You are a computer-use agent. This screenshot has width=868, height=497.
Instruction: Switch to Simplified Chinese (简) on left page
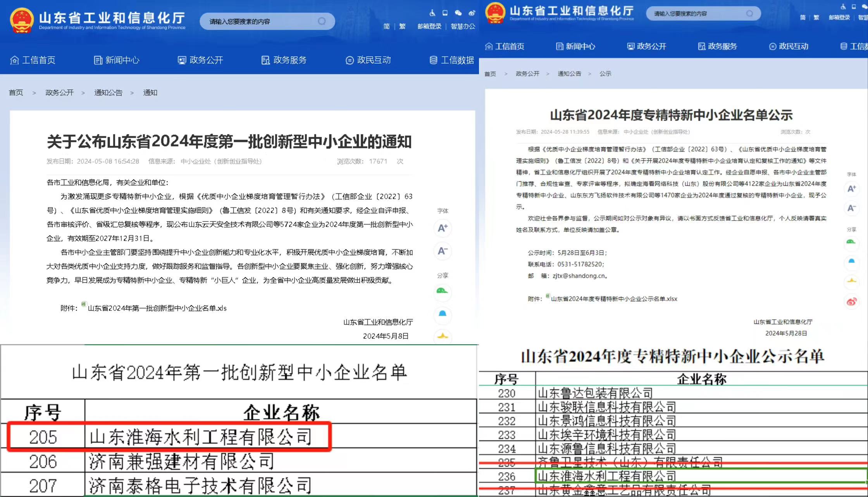(386, 26)
